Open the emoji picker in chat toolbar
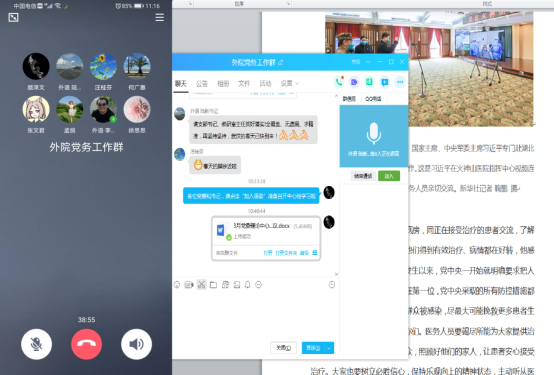554x375 pixels. point(177,285)
